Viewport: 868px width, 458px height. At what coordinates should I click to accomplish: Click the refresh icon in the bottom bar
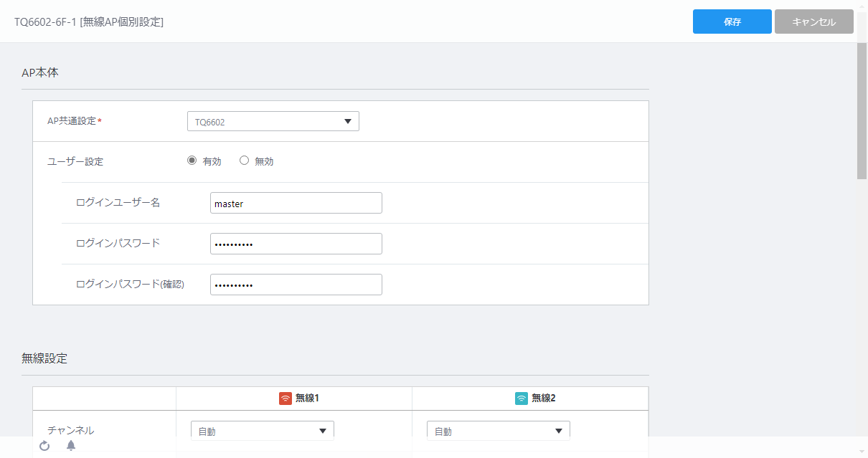pyautogui.click(x=44, y=446)
